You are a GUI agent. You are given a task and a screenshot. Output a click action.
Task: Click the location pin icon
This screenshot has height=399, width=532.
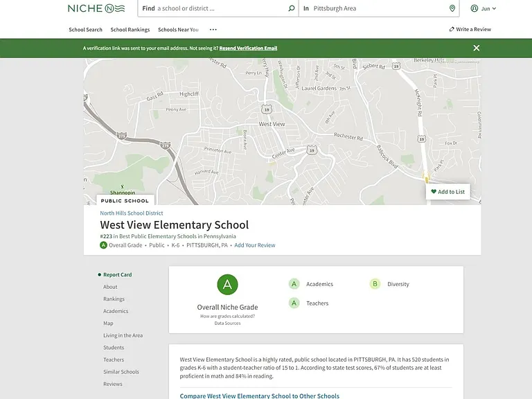(x=452, y=8)
